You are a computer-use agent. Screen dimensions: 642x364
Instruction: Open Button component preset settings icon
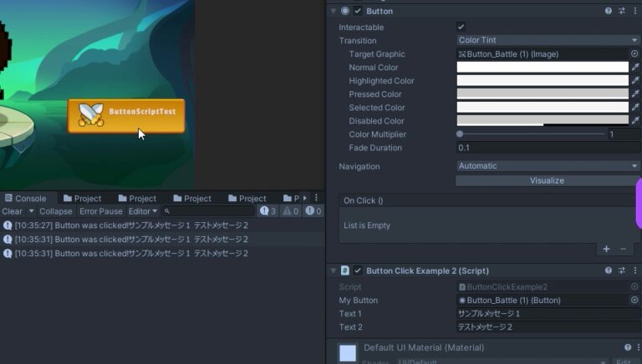622,11
